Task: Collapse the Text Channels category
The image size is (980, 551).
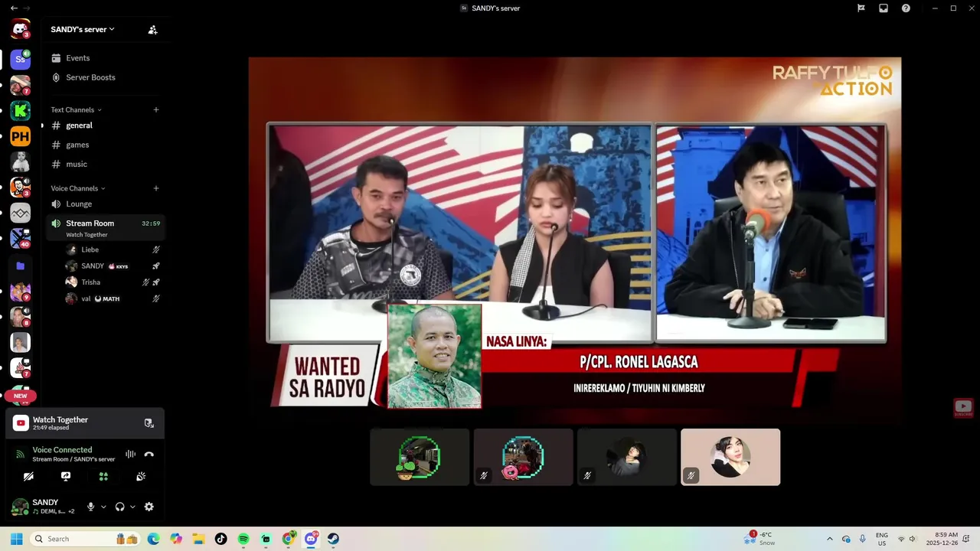Action: (x=76, y=109)
